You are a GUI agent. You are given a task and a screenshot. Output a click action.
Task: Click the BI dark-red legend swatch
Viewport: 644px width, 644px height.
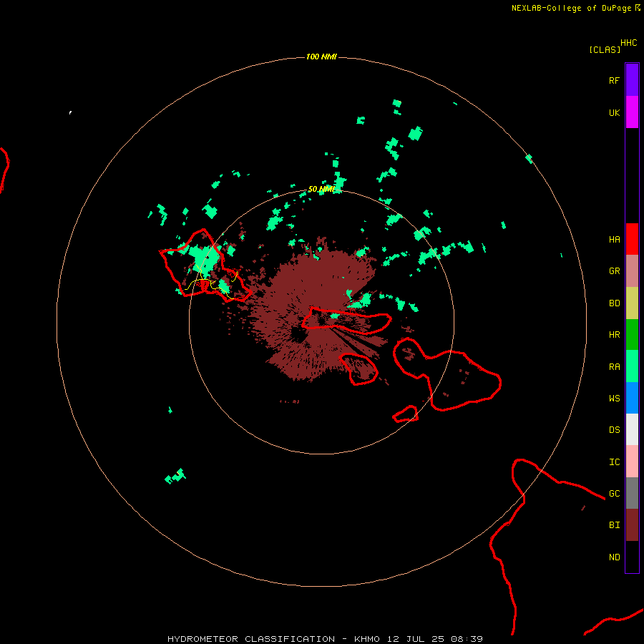coord(632,525)
